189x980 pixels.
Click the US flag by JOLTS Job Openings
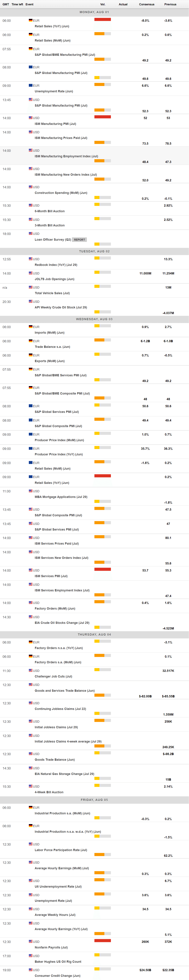[x=30, y=273]
